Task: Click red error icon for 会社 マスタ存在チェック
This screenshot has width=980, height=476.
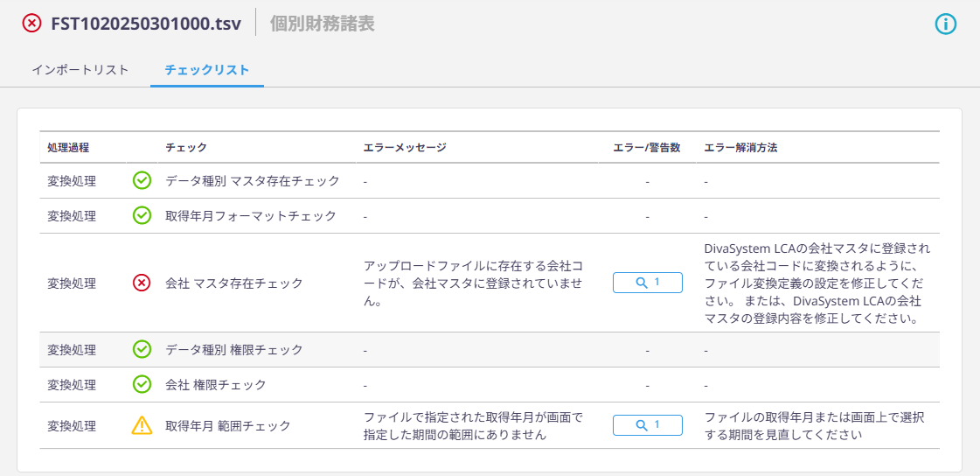Action: (142, 283)
